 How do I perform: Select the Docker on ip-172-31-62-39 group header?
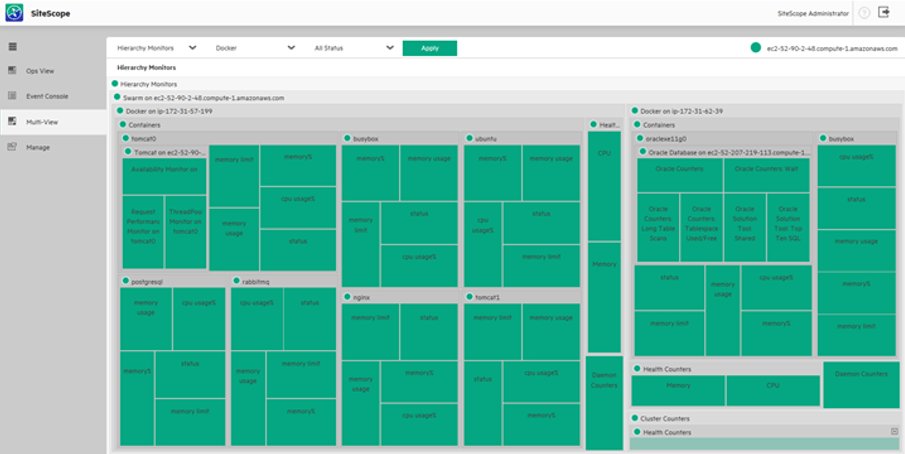pyautogui.click(x=682, y=111)
